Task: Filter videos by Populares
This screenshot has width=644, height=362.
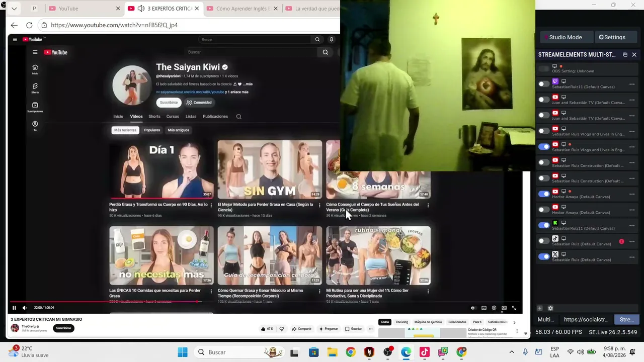Action: click(x=152, y=130)
